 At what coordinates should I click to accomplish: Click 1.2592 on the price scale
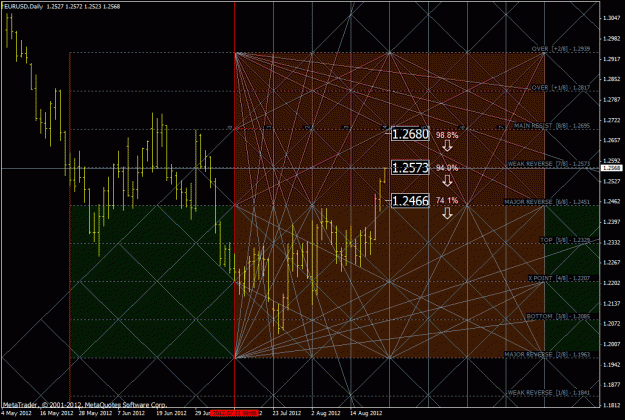point(612,161)
